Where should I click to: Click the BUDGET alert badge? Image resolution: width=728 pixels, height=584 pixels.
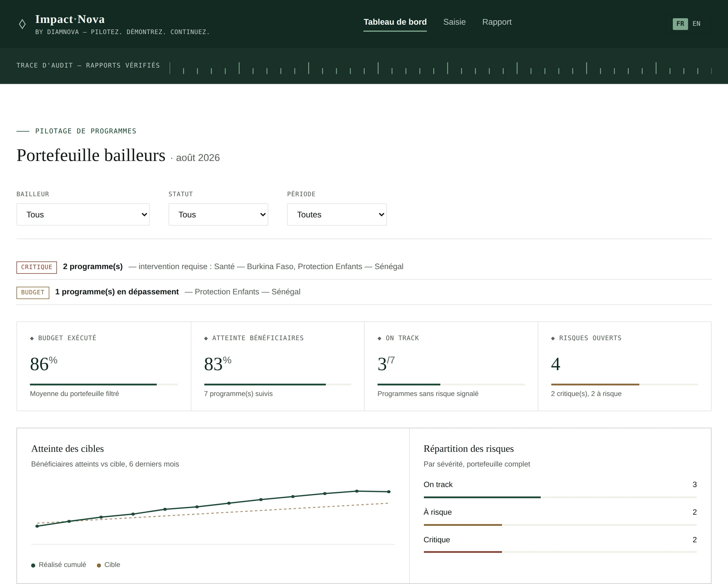(x=33, y=293)
